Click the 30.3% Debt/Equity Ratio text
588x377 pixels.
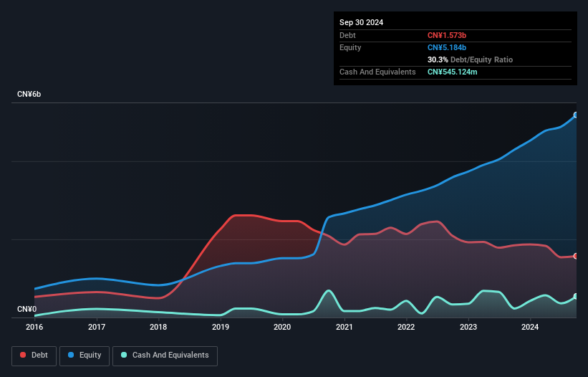[x=471, y=59]
